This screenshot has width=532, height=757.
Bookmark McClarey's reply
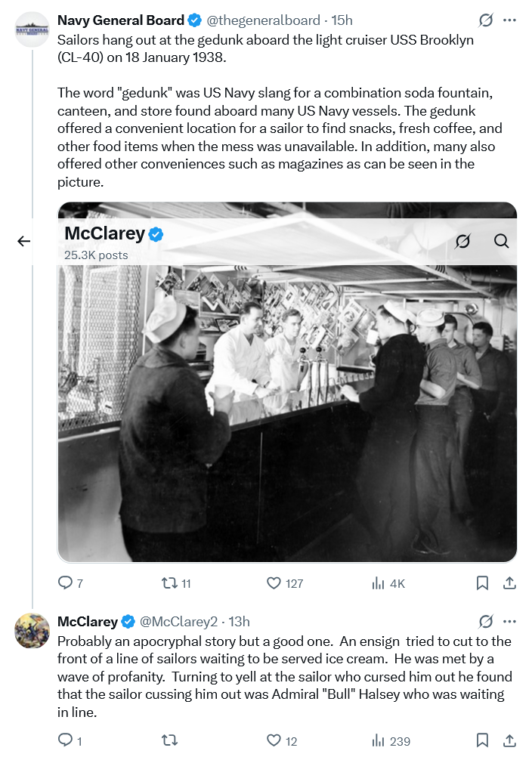pos(482,741)
